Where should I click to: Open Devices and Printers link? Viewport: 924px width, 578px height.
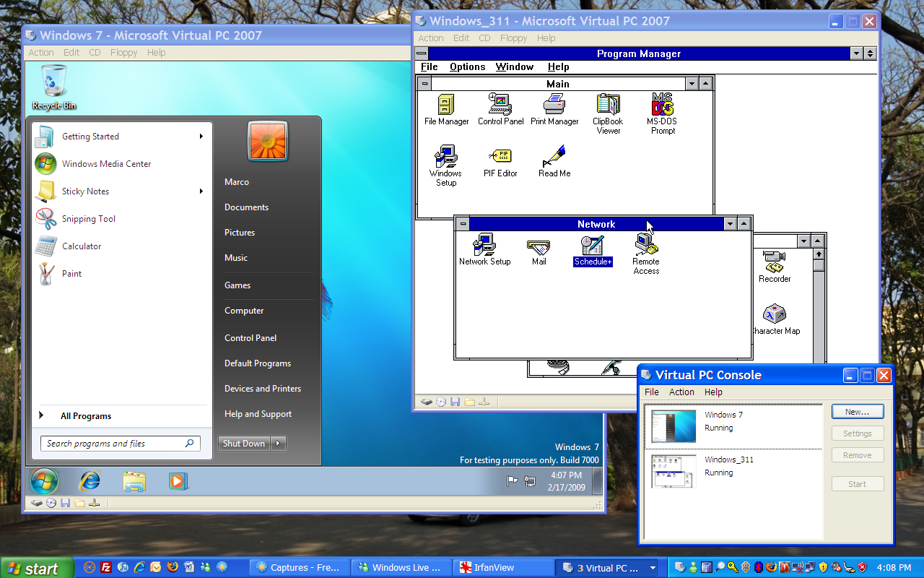[x=263, y=389]
